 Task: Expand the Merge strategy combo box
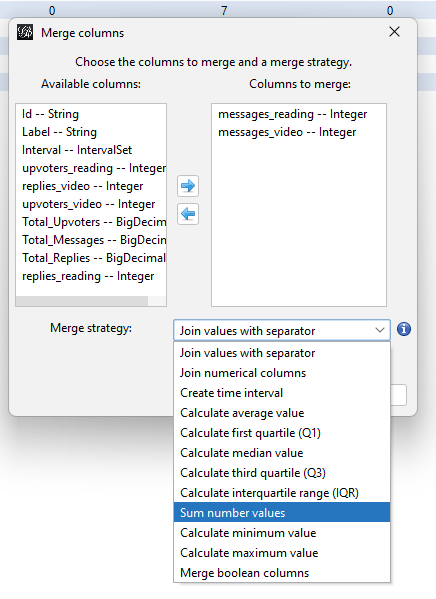282,330
